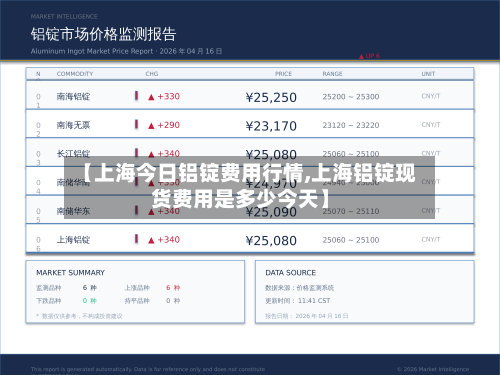500x375 pixels.
Task: Select the 上海铝锭 commodity name
Action: [x=73, y=240]
